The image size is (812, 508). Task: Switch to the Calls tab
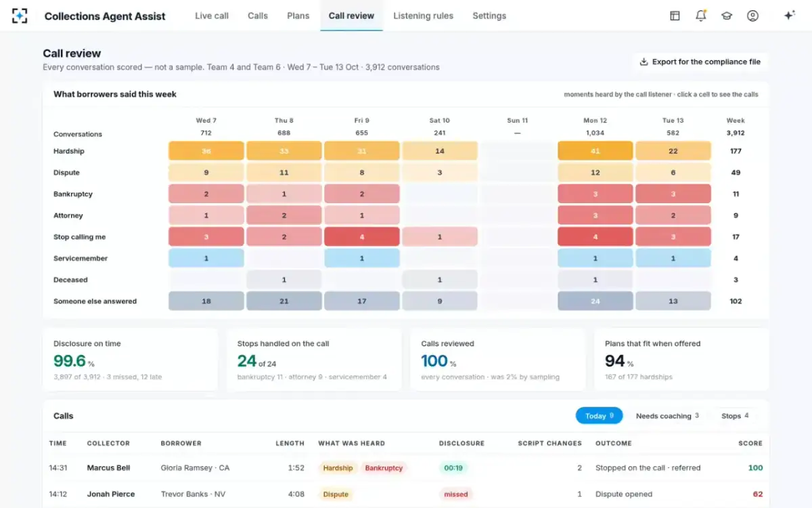(x=258, y=16)
